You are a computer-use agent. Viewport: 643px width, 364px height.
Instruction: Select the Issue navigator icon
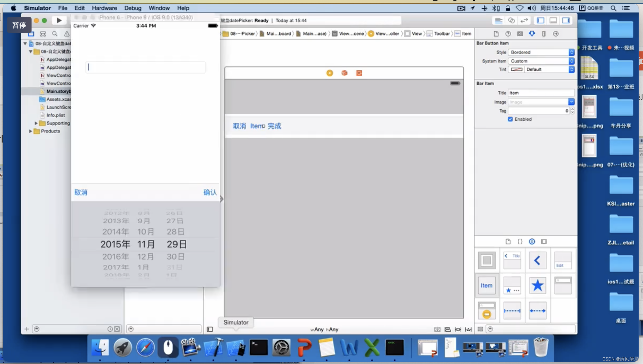click(67, 34)
